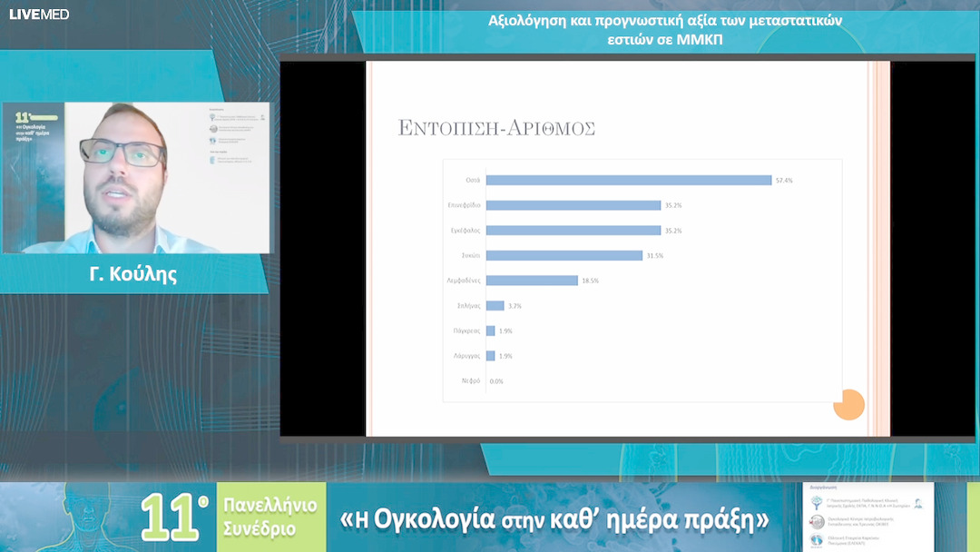Screen dimensions: 980x552
Task: Click the speaker name Γ. Κούλης label
Action: 134,273
